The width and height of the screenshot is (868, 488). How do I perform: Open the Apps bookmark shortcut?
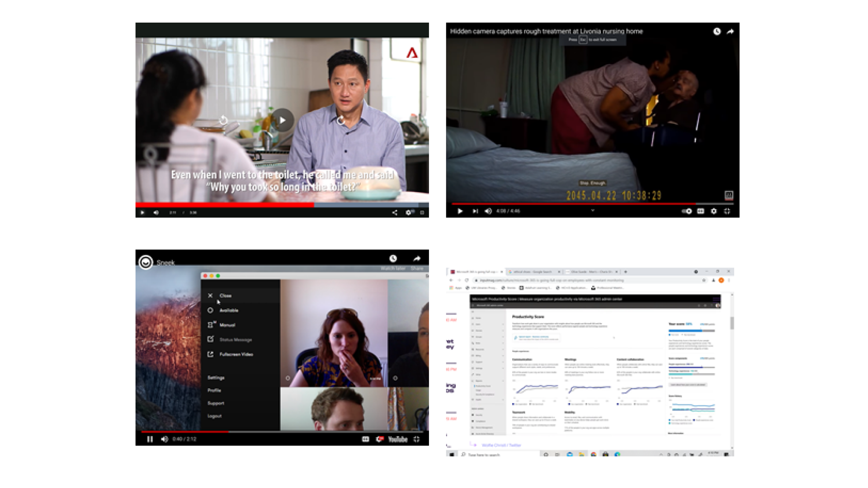coord(456,288)
